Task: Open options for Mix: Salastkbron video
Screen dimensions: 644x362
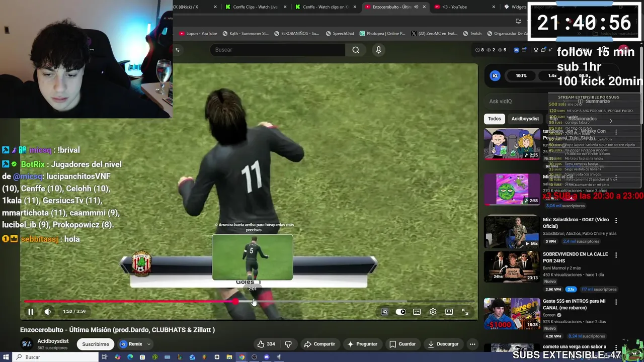Action: 616,220
